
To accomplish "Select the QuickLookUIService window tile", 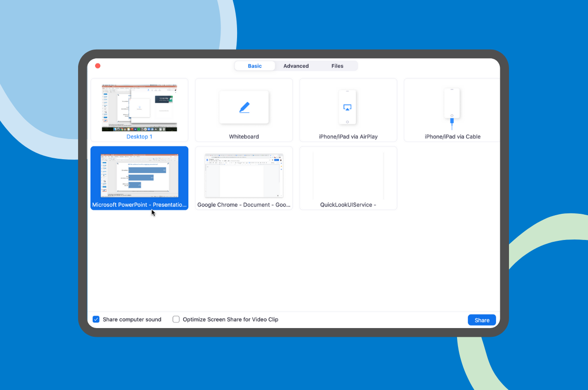I will [x=348, y=178].
